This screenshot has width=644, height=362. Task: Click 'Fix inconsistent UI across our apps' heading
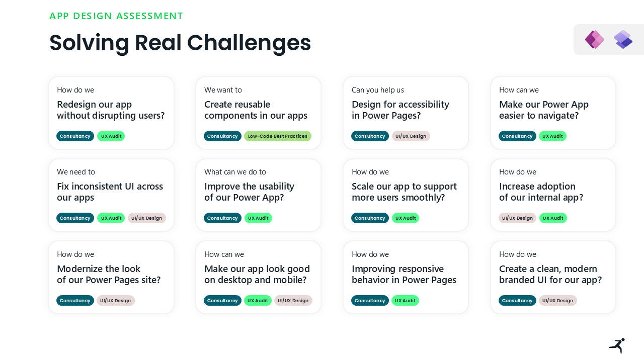[110, 192]
